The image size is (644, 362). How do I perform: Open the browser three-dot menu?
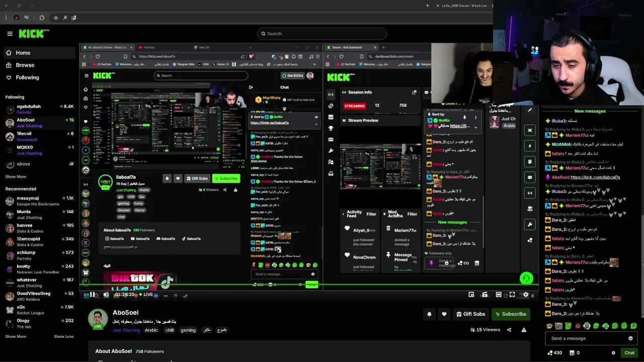point(5,18)
